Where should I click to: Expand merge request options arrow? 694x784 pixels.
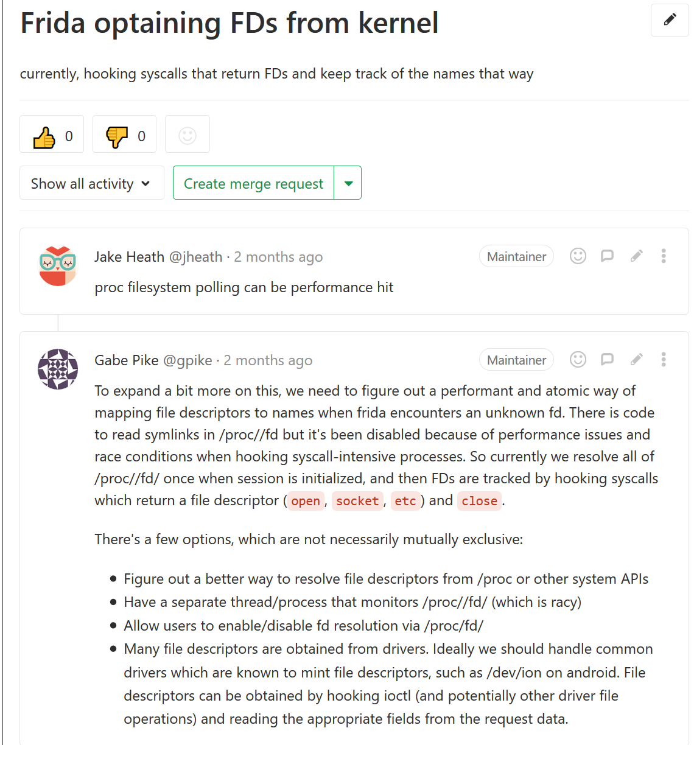click(x=348, y=183)
